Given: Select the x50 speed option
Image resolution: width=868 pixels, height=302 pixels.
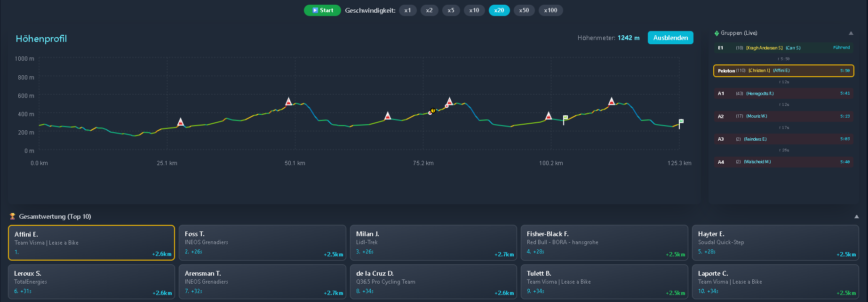Looking at the screenshot, I should (x=524, y=10).
